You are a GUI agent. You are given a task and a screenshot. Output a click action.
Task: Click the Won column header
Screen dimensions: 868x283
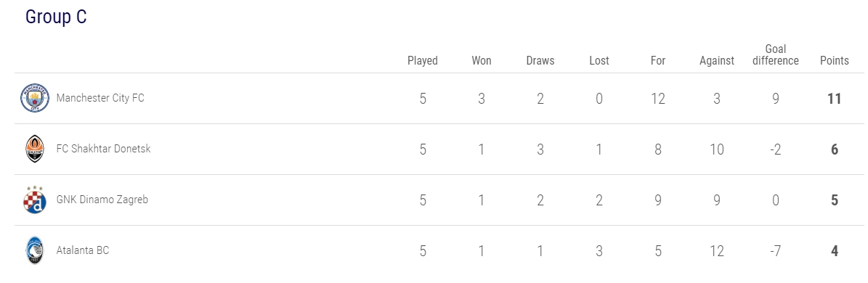[x=482, y=61]
